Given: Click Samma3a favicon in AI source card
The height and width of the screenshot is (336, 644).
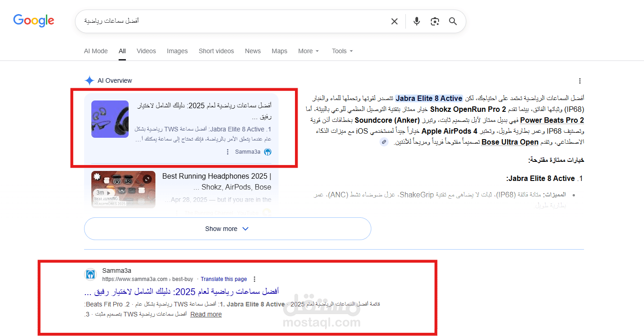Looking at the screenshot, I should [x=268, y=152].
